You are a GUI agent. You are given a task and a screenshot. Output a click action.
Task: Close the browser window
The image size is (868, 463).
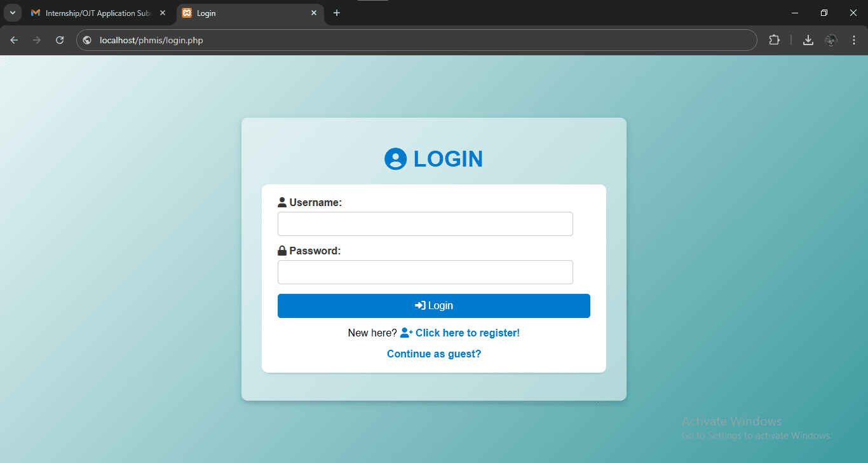(853, 13)
